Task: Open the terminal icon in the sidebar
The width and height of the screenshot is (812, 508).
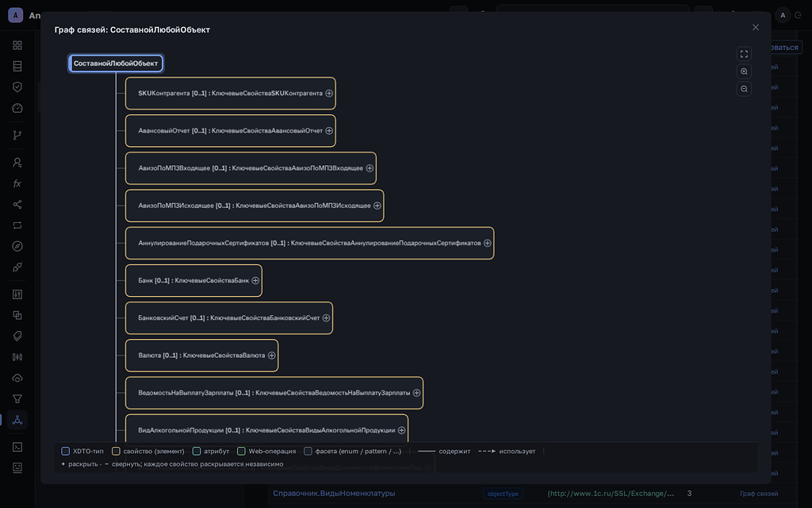Action: (x=17, y=447)
